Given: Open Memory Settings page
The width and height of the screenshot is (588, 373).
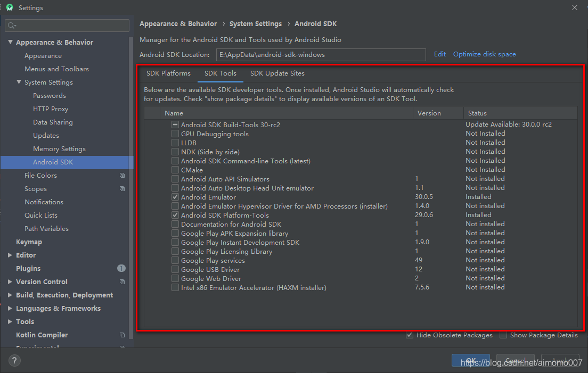Looking at the screenshot, I should point(59,148).
